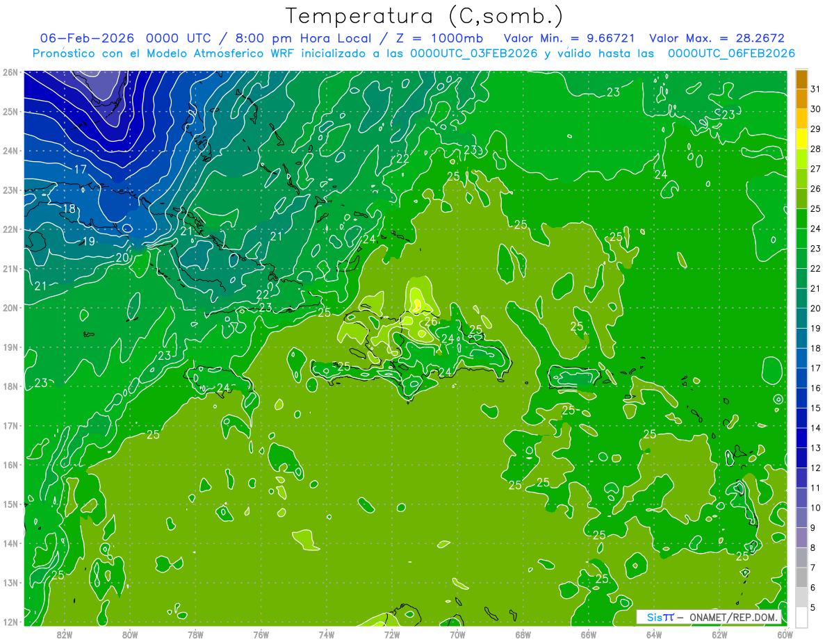834x644 pixels.
Task: Click the 18N latitude axis label
Action: pyautogui.click(x=10, y=386)
